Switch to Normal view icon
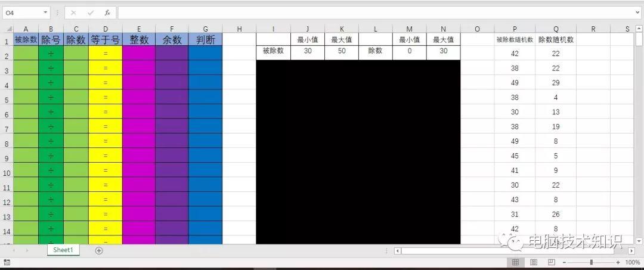The image size is (644, 270). (515, 262)
